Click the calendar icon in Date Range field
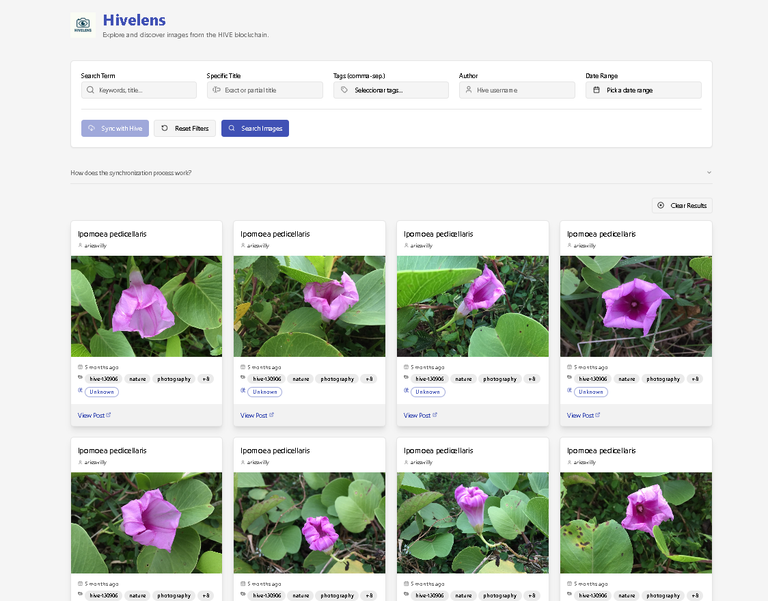This screenshot has width=768, height=601. (596, 90)
